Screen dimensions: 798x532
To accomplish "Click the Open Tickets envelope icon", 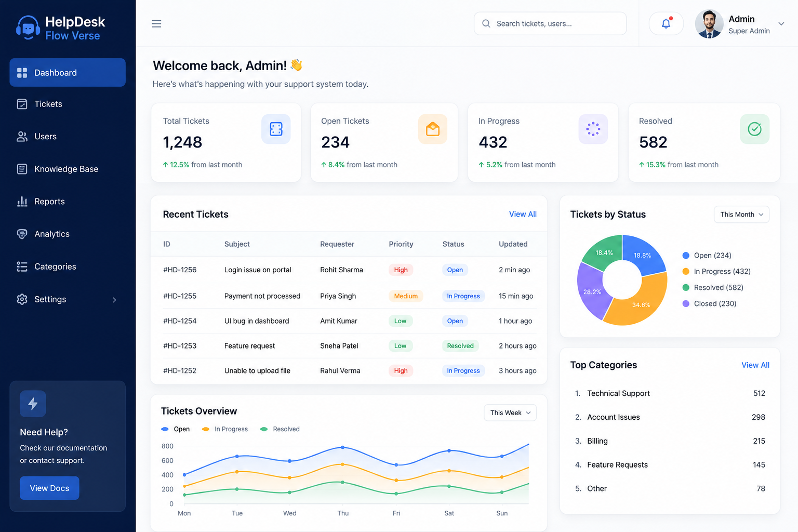I will 433,129.
